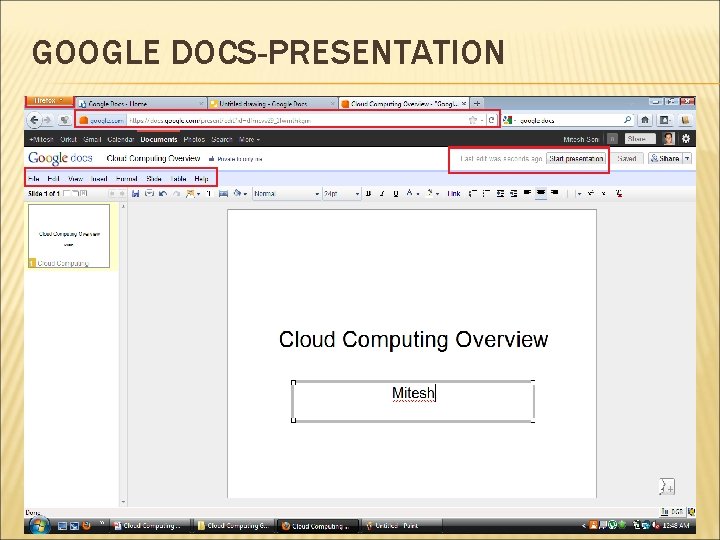This screenshot has height=540, width=720.
Task: Open the text color picker
Action: [x=410, y=193]
